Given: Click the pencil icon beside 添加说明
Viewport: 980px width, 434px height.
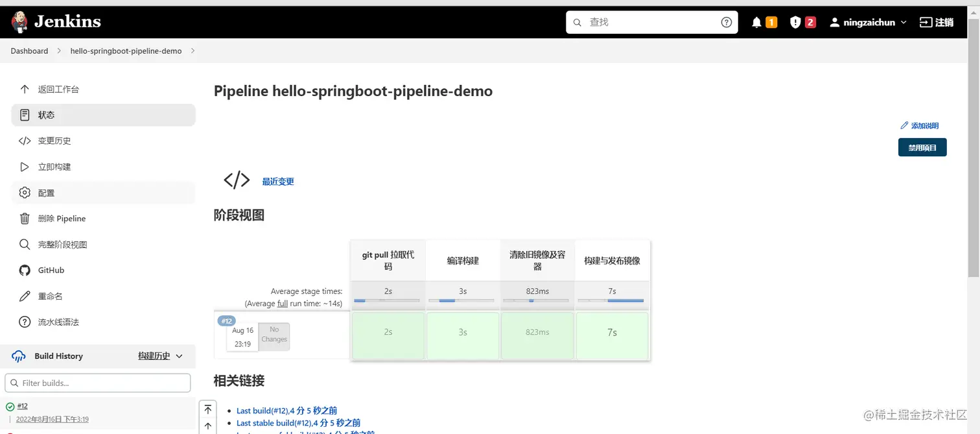Looking at the screenshot, I should click(904, 125).
